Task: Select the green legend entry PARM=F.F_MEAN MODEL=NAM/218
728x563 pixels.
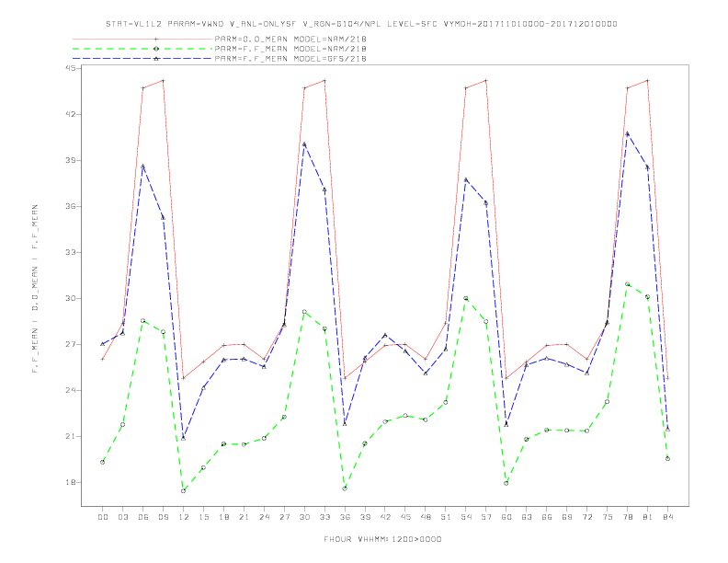Action: click(290, 49)
